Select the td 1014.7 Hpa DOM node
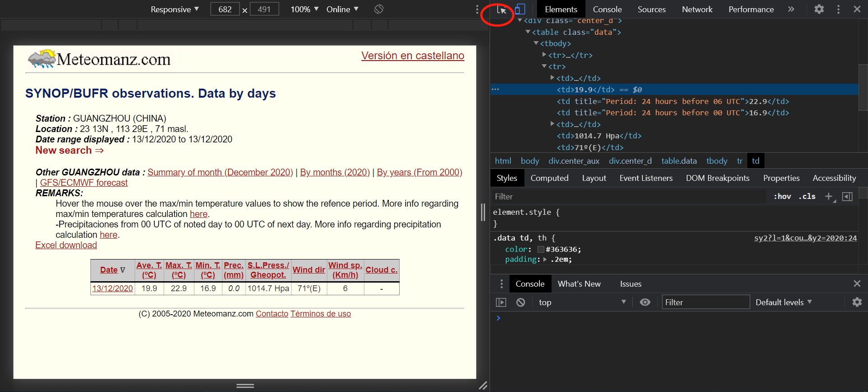 (x=599, y=136)
